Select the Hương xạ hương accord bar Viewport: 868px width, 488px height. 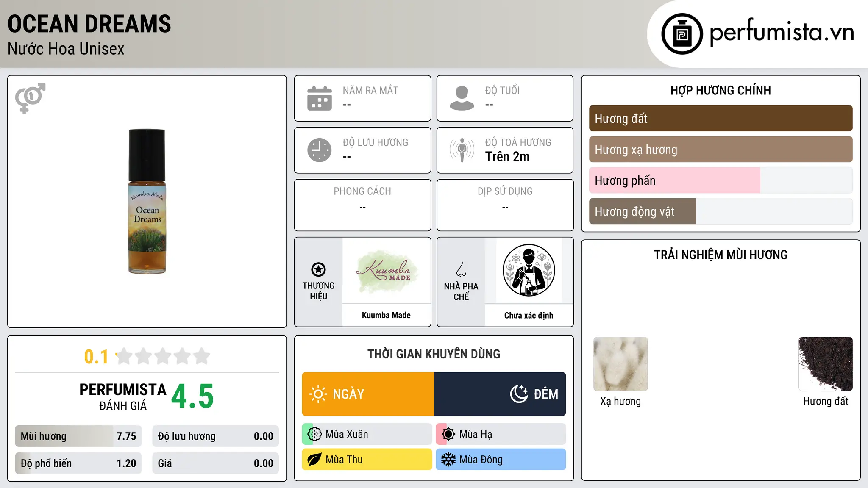pyautogui.click(x=721, y=150)
